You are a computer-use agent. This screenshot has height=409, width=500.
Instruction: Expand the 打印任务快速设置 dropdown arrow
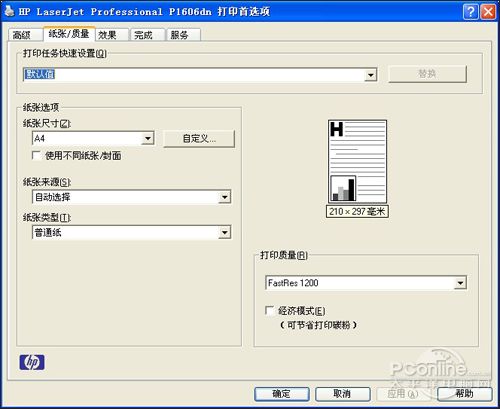370,75
